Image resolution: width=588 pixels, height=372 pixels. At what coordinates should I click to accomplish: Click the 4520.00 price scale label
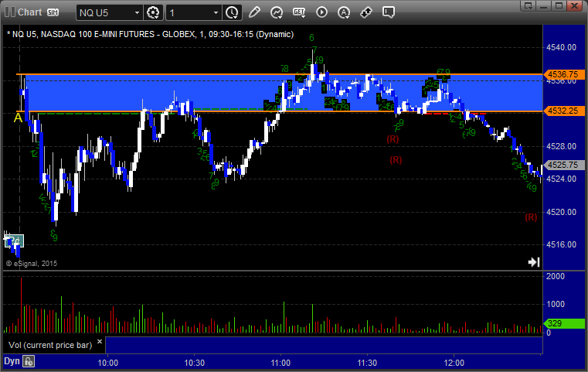coord(562,212)
